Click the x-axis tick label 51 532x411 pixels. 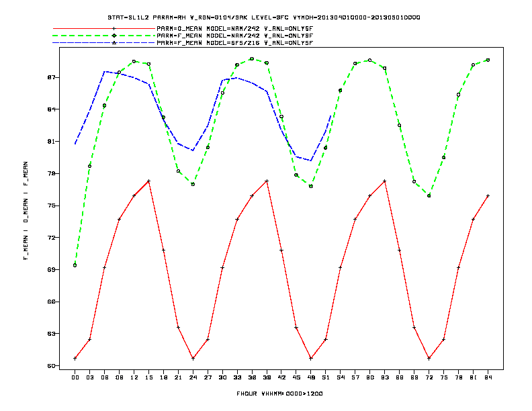326,377
